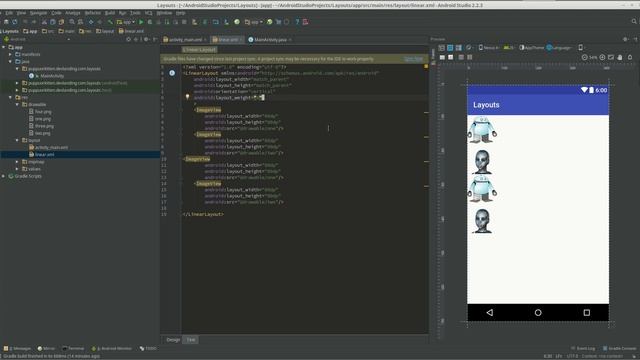The height and width of the screenshot is (360, 640).
Task: Switch to MainActivity.java editor tab
Action: [x=270, y=40]
